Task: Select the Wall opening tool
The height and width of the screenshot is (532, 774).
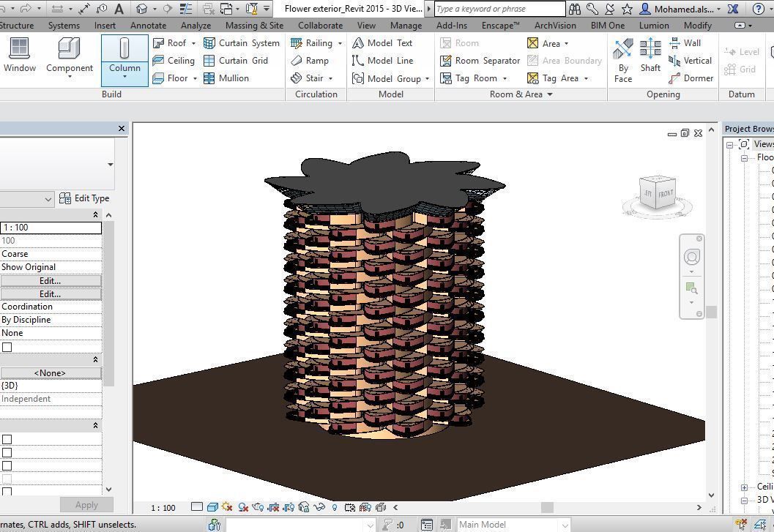Action: pos(685,43)
